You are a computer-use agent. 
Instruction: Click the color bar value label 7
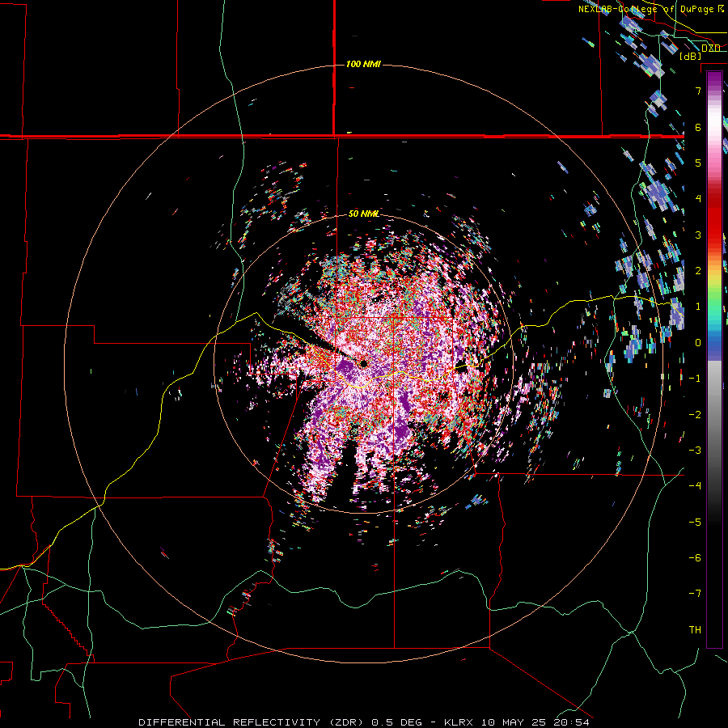pos(698,91)
